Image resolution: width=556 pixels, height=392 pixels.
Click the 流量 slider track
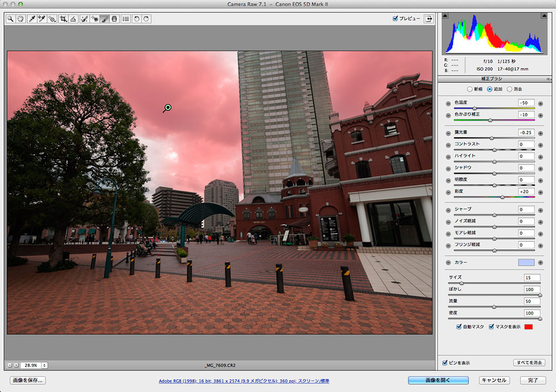pos(494,306)
